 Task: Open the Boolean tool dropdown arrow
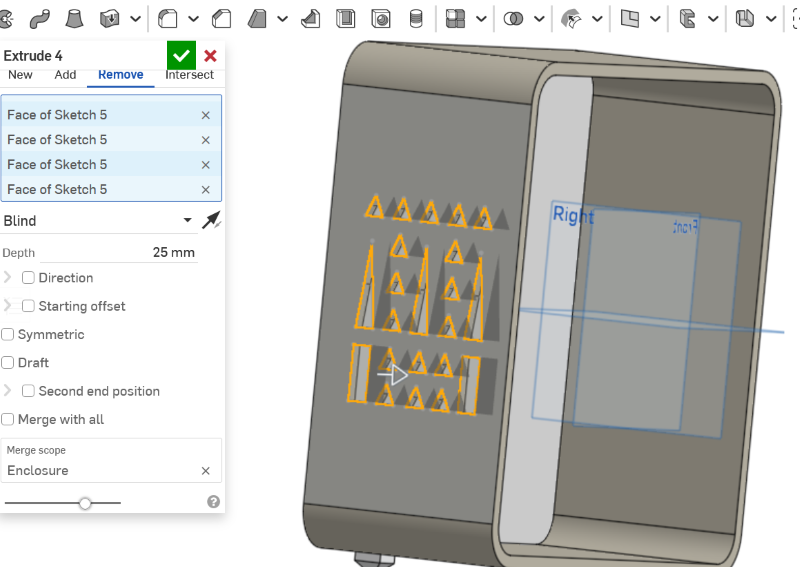click(539, 19)
